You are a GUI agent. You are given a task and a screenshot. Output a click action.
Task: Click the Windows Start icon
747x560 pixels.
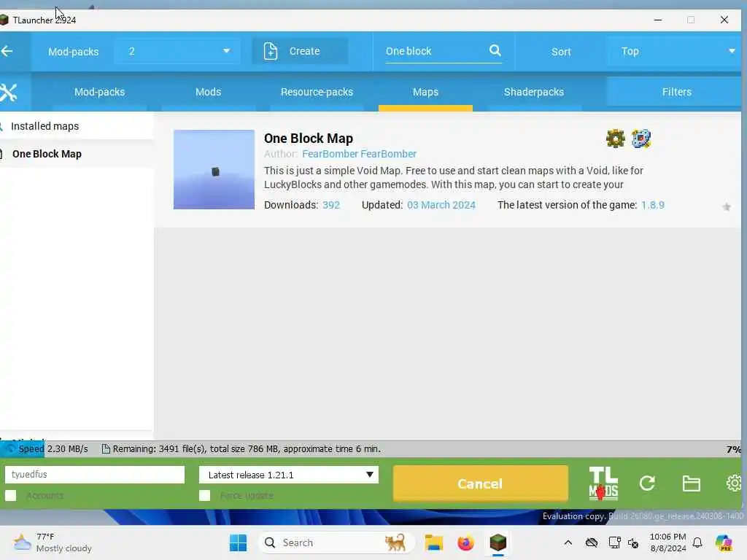pos(239,542)
